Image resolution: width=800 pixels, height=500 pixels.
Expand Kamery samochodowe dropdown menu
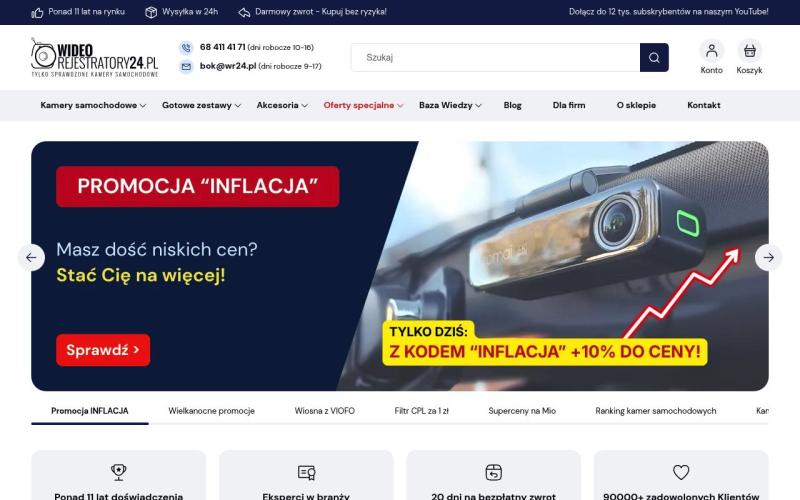click(93, 105)
